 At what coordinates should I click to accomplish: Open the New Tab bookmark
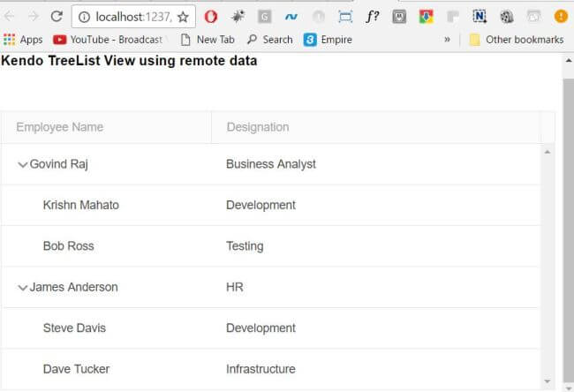pyautogui.click(x=208, y=40)
